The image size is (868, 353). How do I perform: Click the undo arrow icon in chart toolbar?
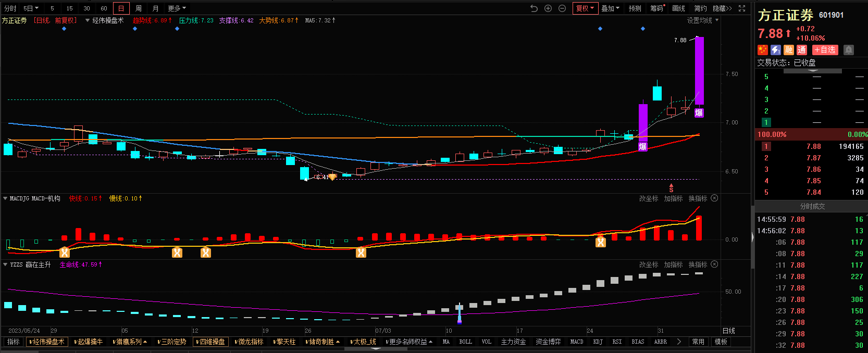(534, 8)
